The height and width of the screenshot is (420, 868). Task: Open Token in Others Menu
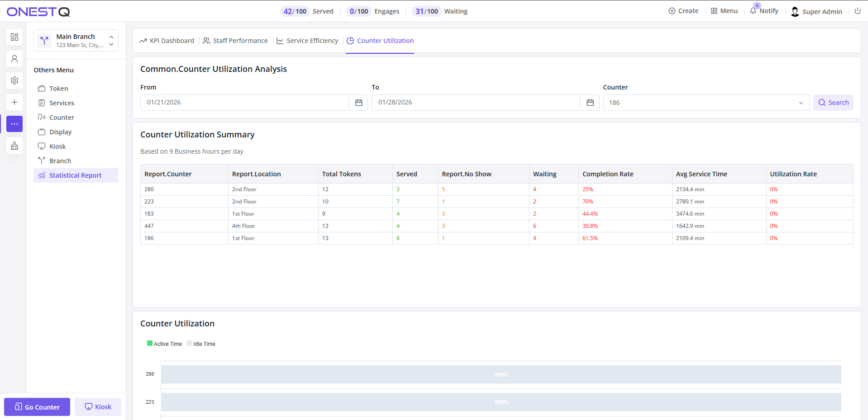76,89
